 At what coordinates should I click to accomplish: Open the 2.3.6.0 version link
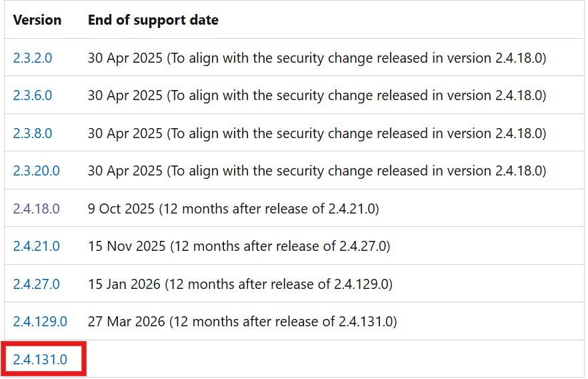[x=33, y=95]
